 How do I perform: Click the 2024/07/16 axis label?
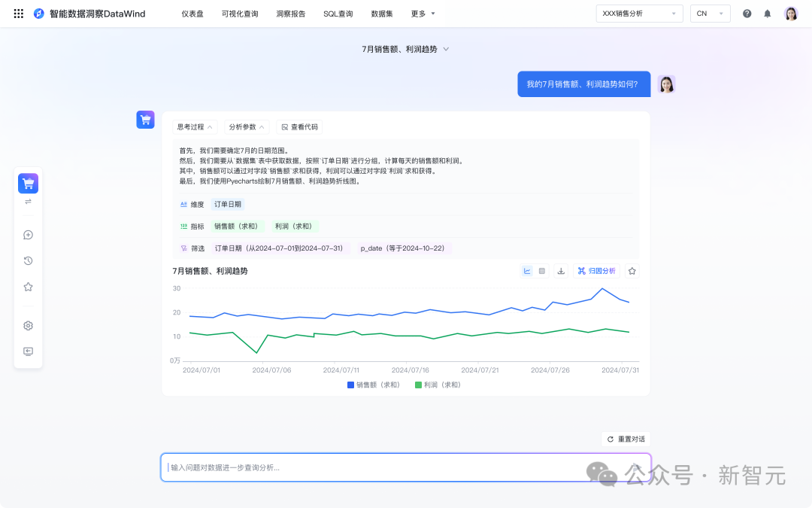coord(411,370)
